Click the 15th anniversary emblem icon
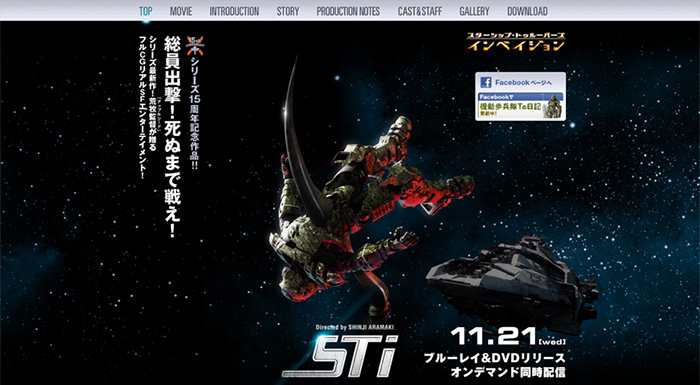The height and width of the screenshot is (385, 700). tap(195, 46)
